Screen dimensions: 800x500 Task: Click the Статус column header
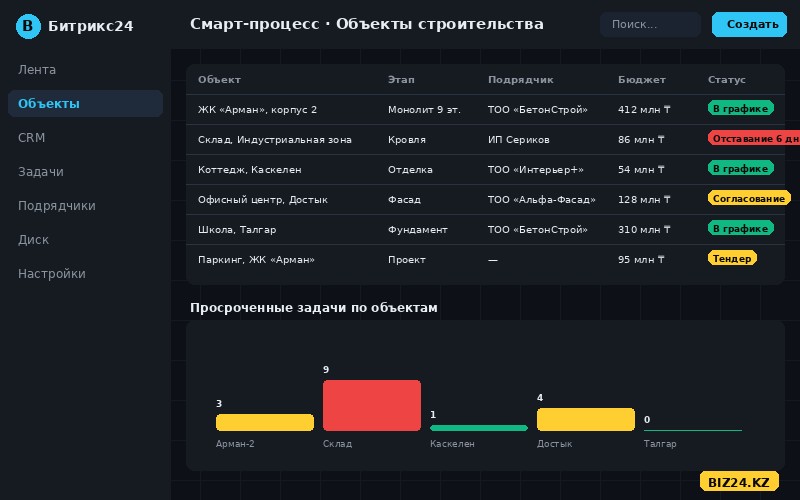click(727, 80)
